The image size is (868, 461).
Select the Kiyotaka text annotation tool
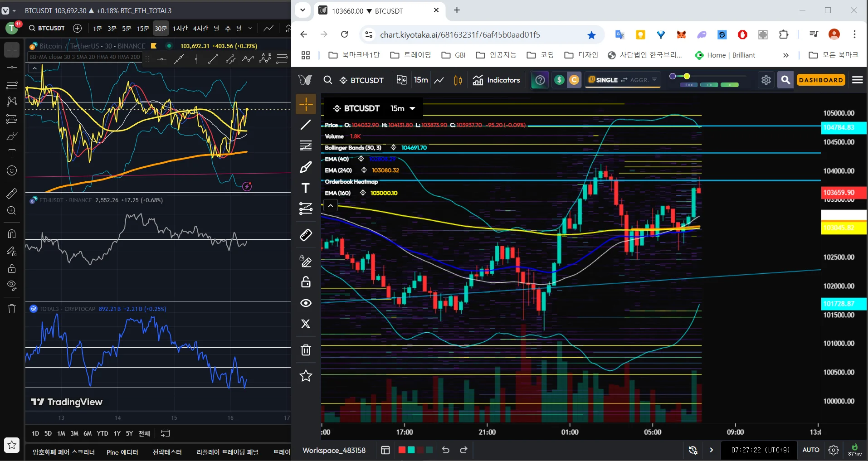click(x=306, y=188)
